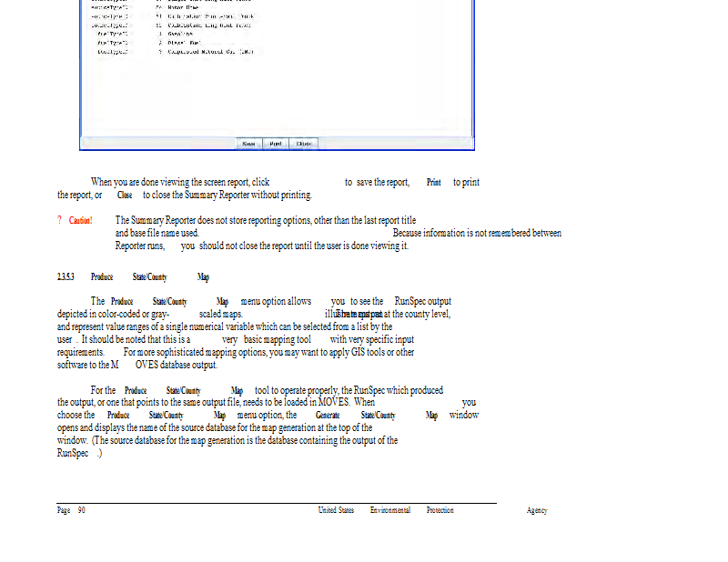This screenshot has height=562, width=728.
Task: Click the red question mark caution icon
Action: pos(60,221)
